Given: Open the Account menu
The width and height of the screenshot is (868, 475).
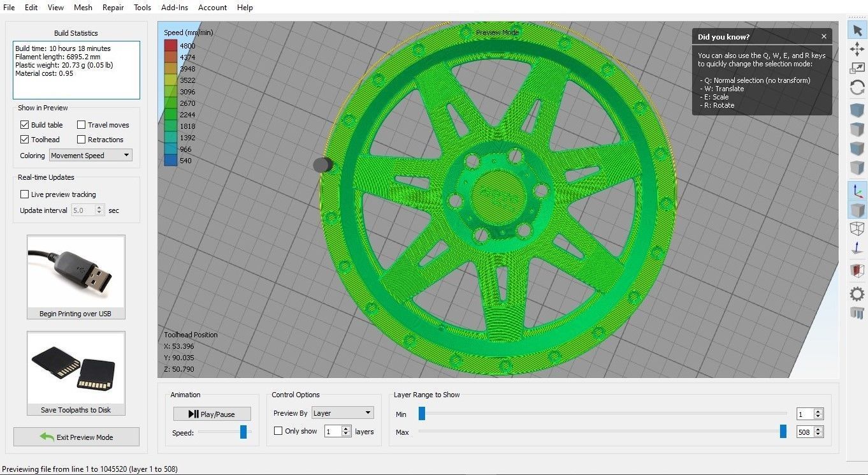Looking at the screenshot, I should click(x=212, y=8).
